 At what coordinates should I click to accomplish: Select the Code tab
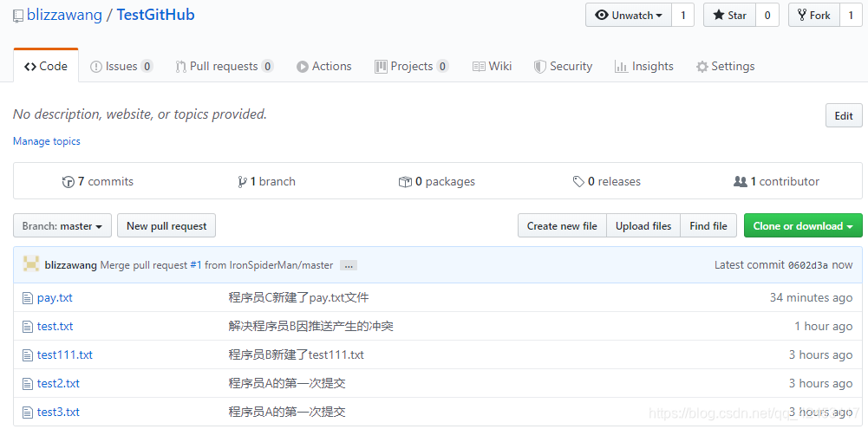pos(46,66)
